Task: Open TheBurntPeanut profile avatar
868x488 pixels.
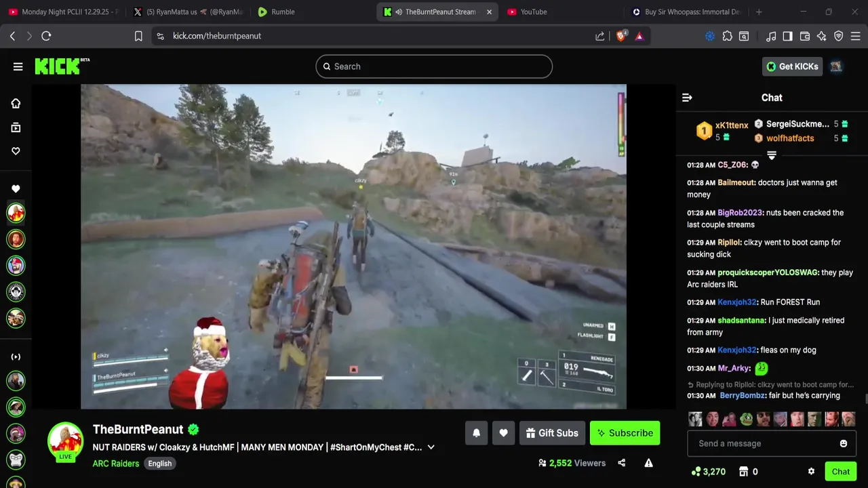Action: [65, 442]
